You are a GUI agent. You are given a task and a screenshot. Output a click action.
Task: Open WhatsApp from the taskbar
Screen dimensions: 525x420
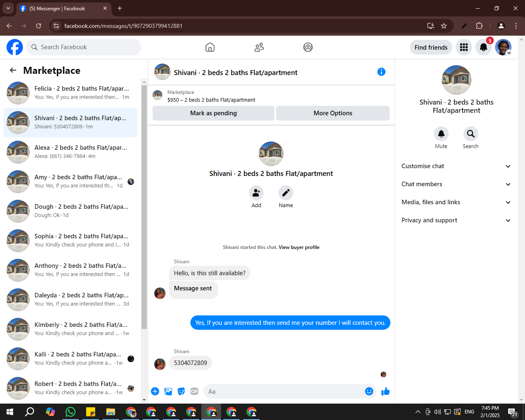71,412
